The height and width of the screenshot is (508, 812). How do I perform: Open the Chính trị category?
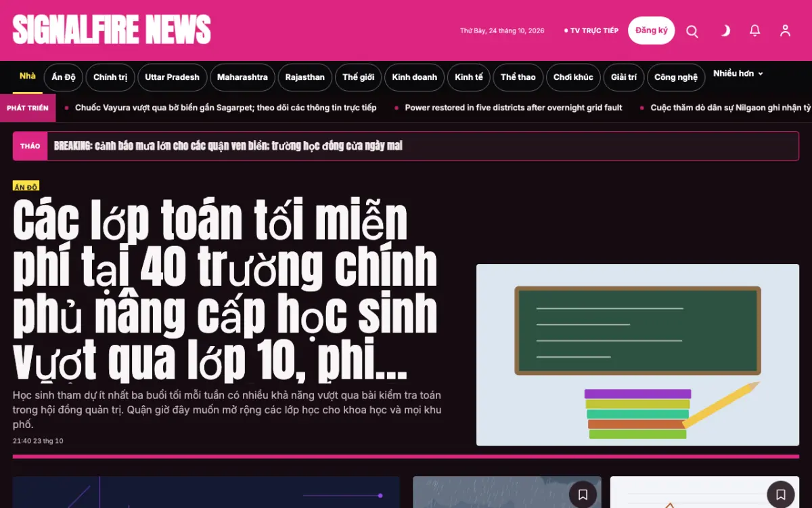(x=110, y=77)
